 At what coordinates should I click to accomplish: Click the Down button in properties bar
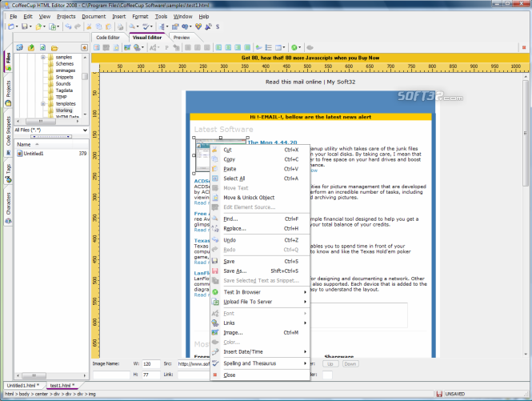click(x=350, y=363)
